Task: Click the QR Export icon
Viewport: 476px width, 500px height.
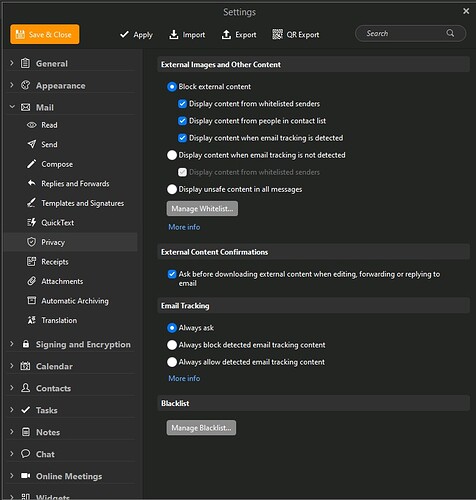Action: pyautogui.click(x=277, y=34)
